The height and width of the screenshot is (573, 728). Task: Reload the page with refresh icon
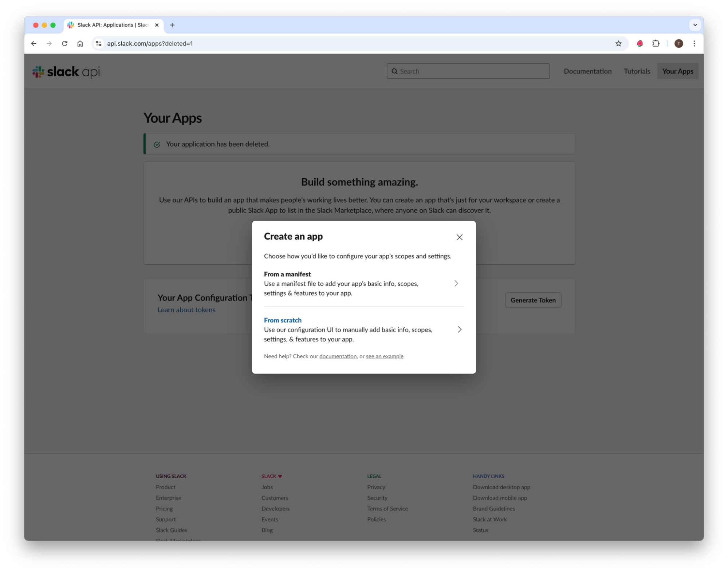click(64, 44)
